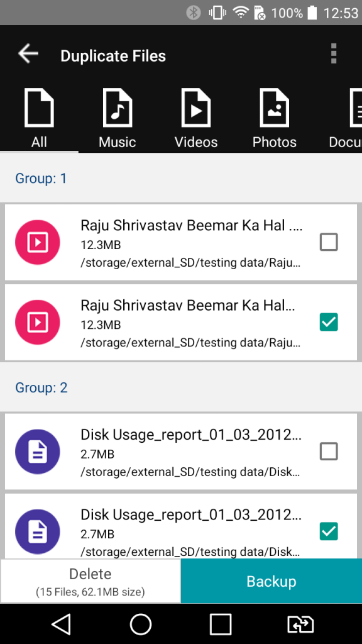The height and width of the screenshot is (644, 362).
Task: Filter by Videos file icon
Action: coord(196,108)
